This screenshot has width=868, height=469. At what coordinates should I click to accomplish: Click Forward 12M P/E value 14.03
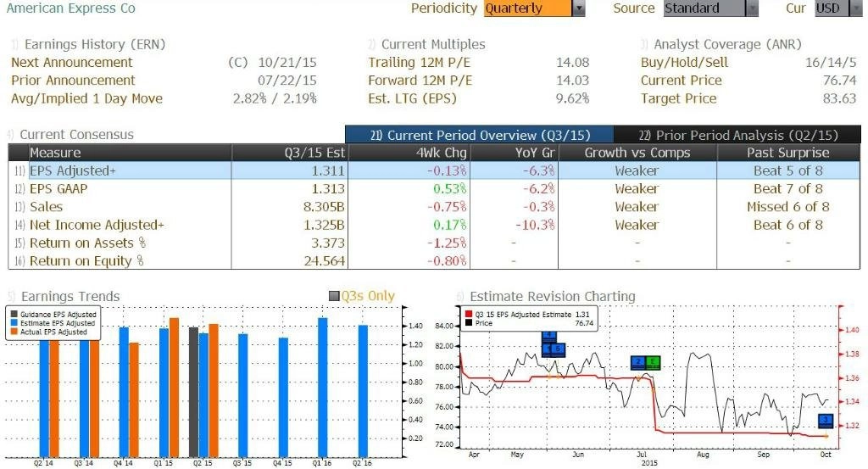[573, 81]
